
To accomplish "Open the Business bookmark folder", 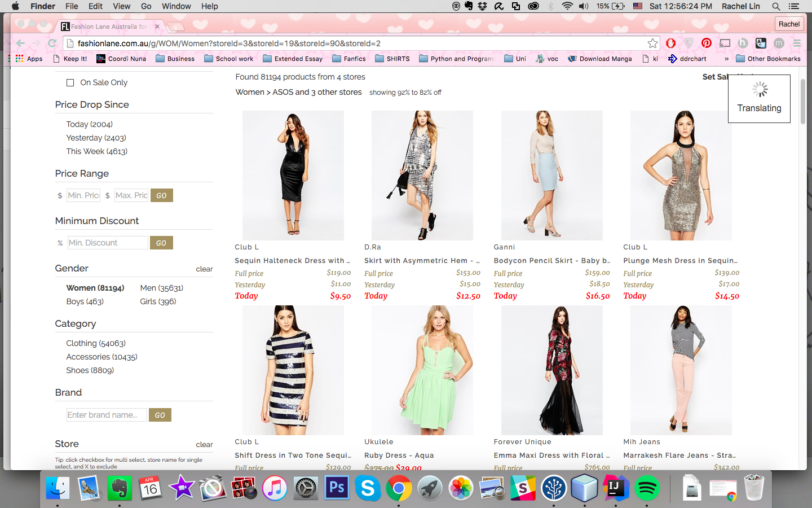I will 175,59.
